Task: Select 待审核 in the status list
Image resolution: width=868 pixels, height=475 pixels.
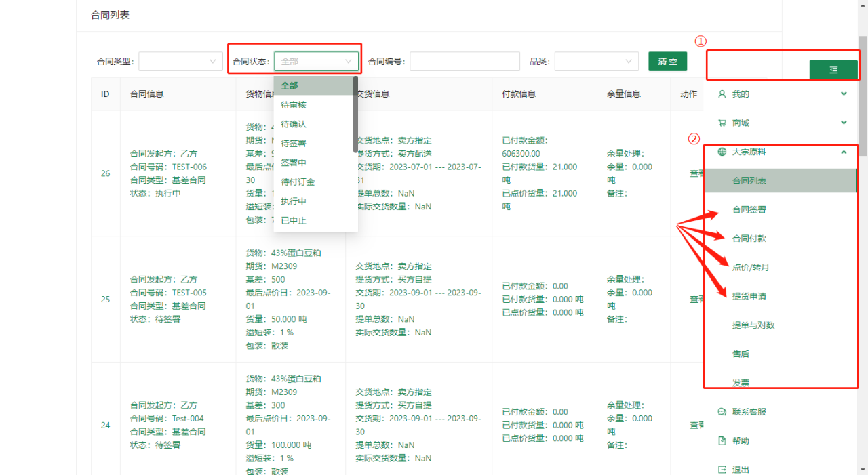Action: [x=313, y=105]
